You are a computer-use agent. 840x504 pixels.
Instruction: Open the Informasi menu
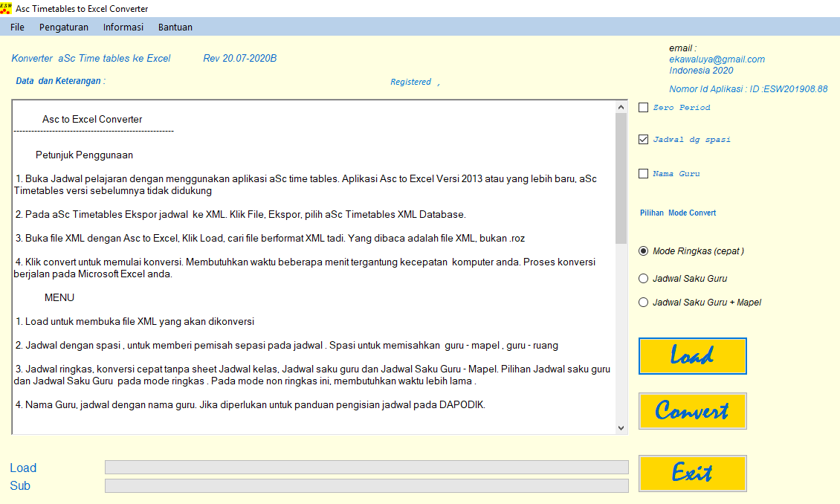pos(123,28)
